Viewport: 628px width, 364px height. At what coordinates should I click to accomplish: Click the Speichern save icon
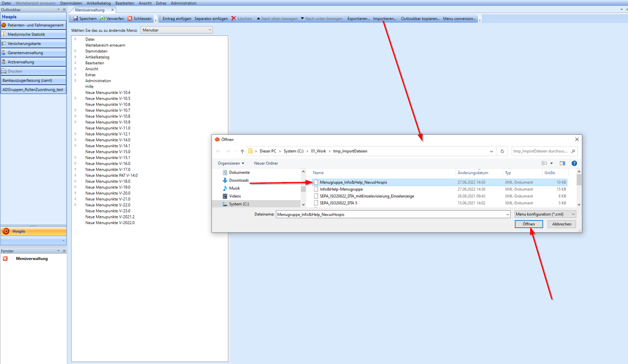pyautogui.click(x=76, y=19)
